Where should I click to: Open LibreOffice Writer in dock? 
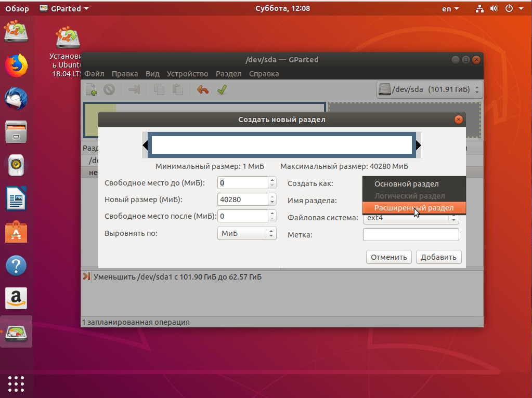16,198
